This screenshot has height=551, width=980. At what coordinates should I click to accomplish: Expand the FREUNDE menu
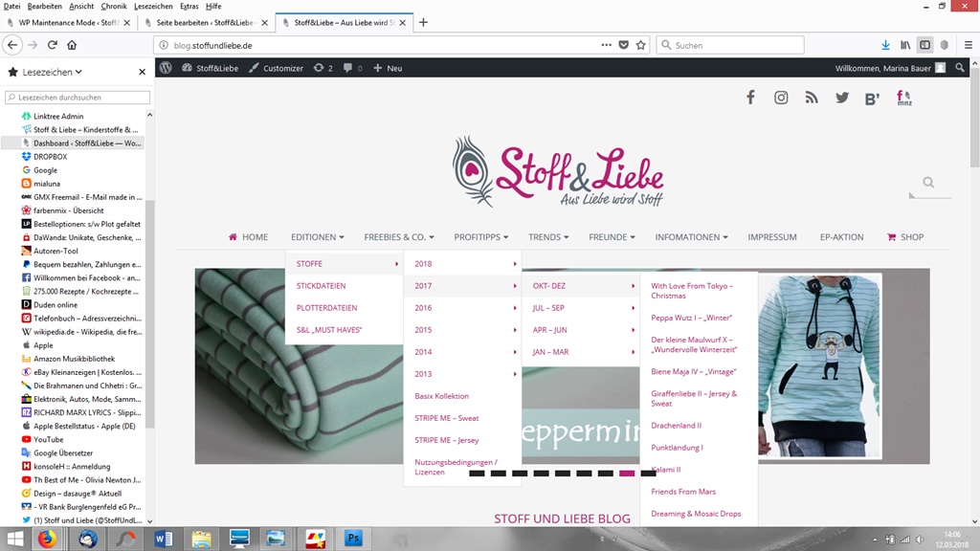[x=612, y=237]
